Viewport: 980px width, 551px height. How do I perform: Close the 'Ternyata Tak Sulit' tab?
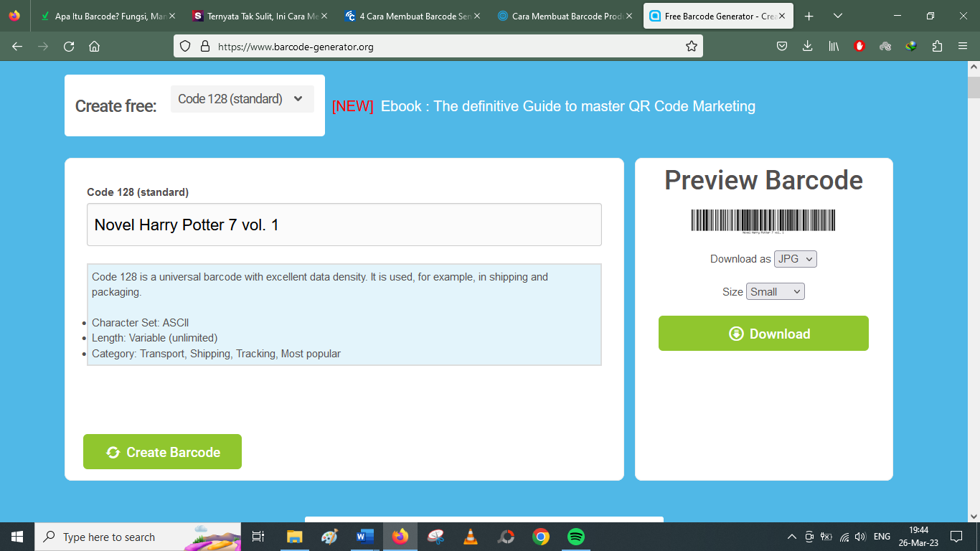[x=324, y=16]
